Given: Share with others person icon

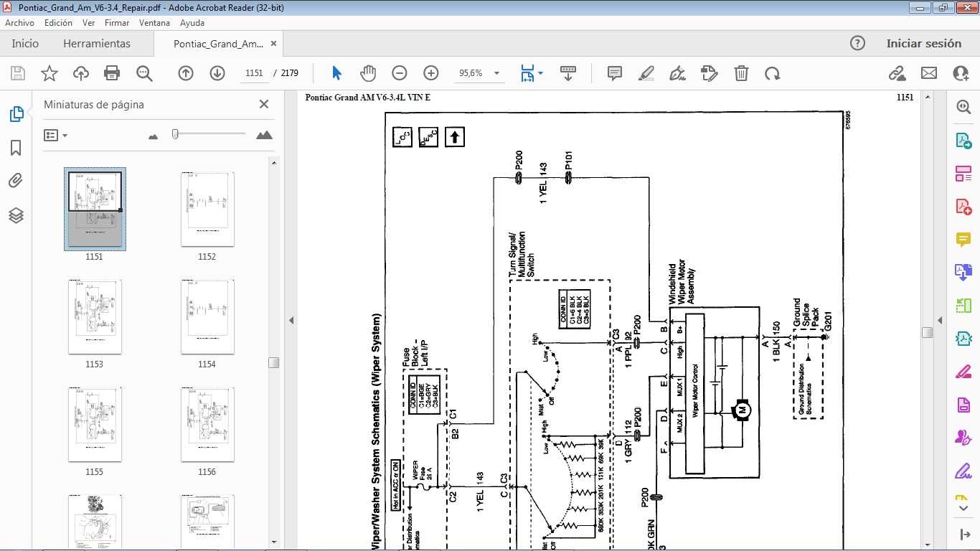Looking at the screenshot, I should click(961, 73).
